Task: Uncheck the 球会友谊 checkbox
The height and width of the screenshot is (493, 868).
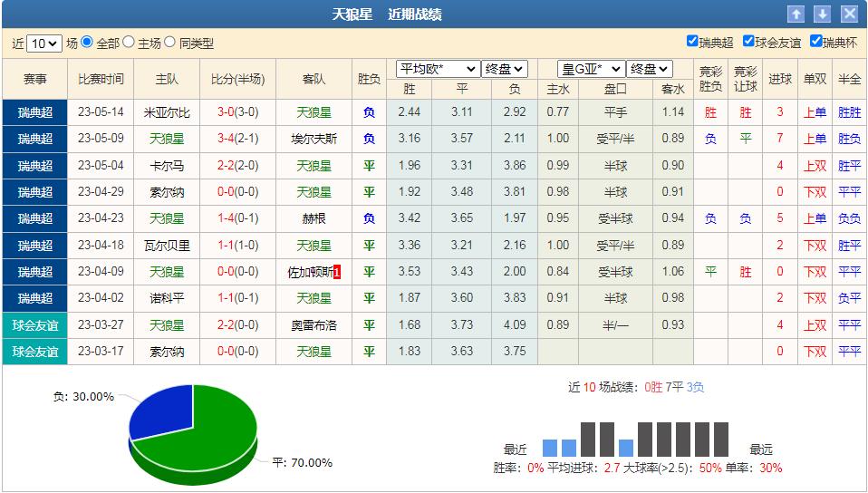Action: click(748, 41)
